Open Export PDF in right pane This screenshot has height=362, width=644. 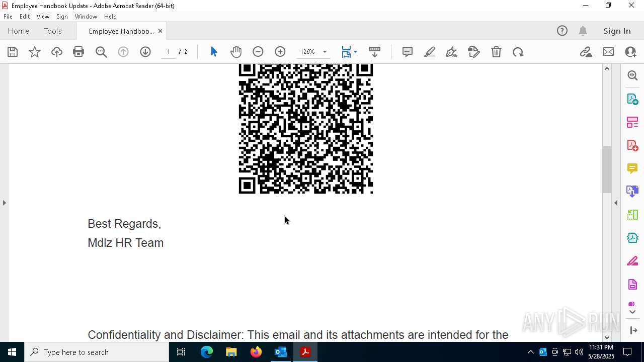[x=632, y=99]
